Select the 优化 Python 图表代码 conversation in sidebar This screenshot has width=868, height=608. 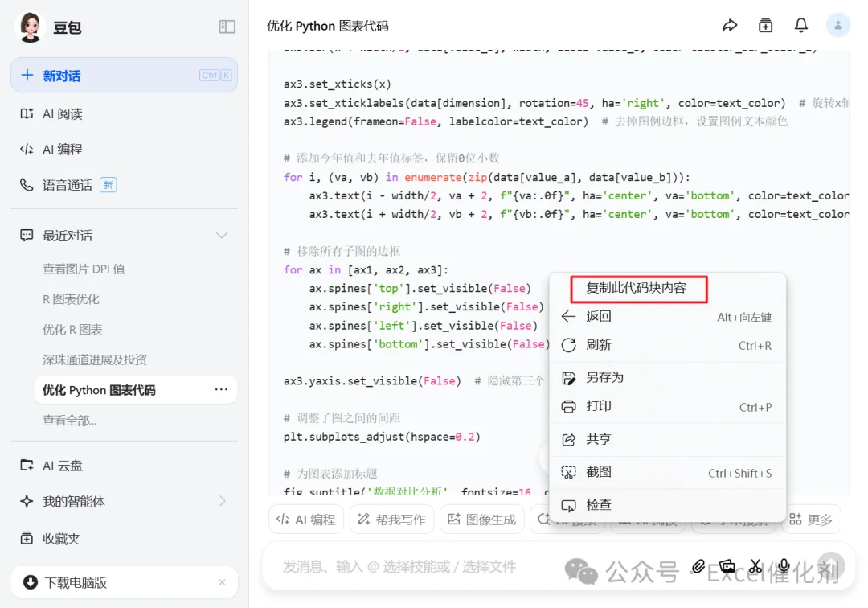[x=136, y=390]
